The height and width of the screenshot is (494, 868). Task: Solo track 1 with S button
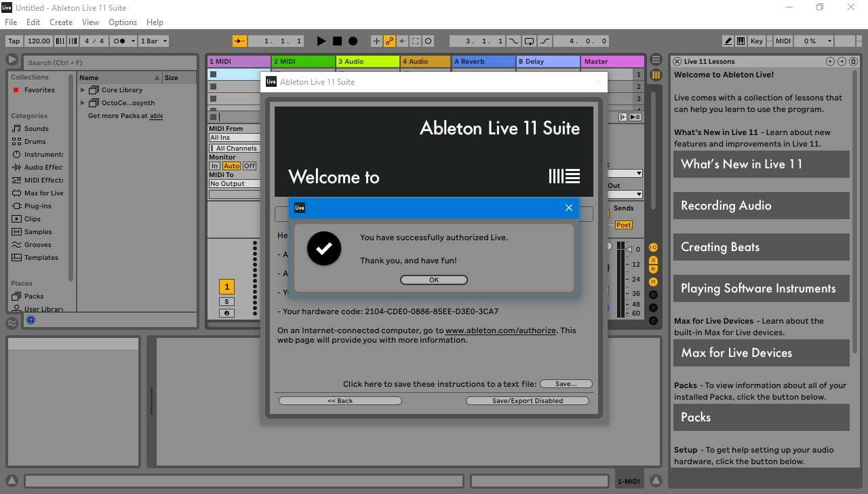point(226,301)
